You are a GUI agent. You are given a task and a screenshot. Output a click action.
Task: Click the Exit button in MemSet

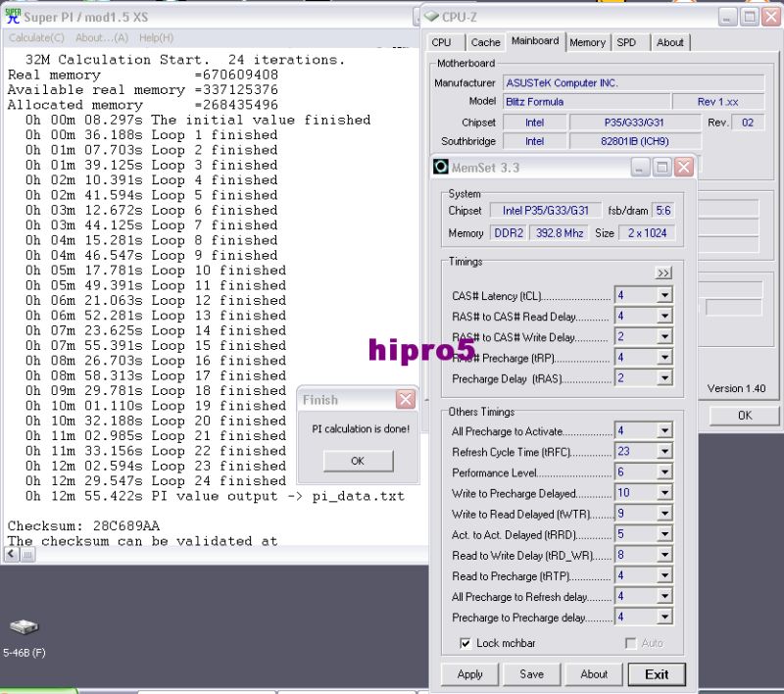(x=657, y=674)
